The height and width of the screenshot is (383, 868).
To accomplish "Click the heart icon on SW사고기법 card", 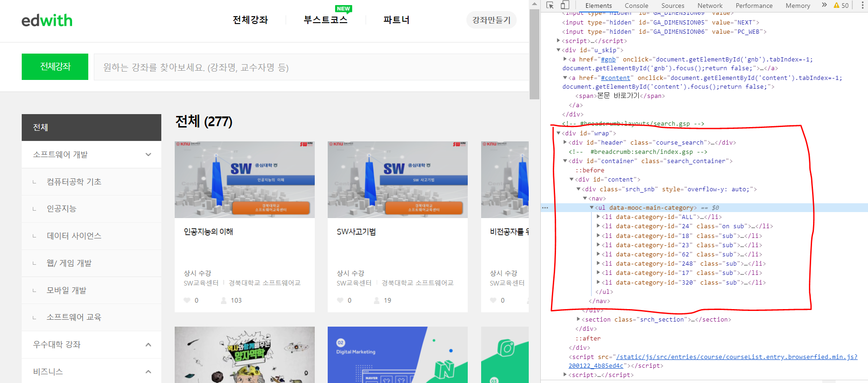I will (x=340, y=300).
